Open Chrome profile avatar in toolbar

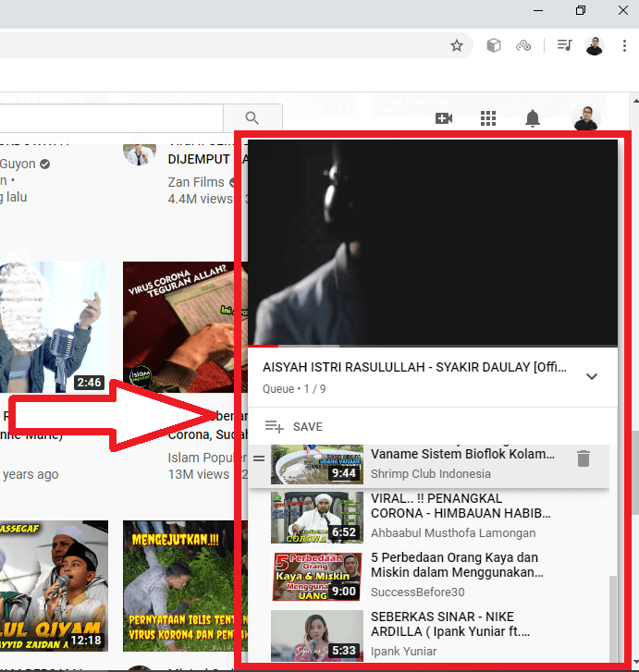point(595,45)
